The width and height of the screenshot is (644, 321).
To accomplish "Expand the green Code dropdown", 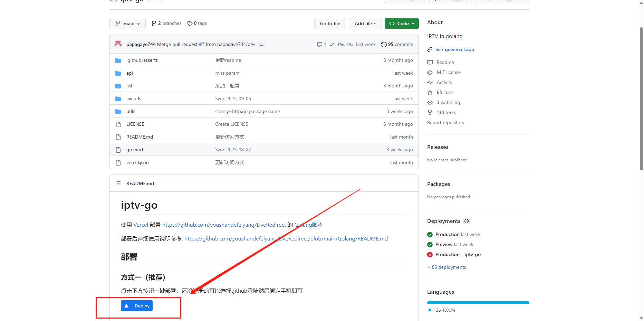I will pyautogui.click(x=402, y=23).
